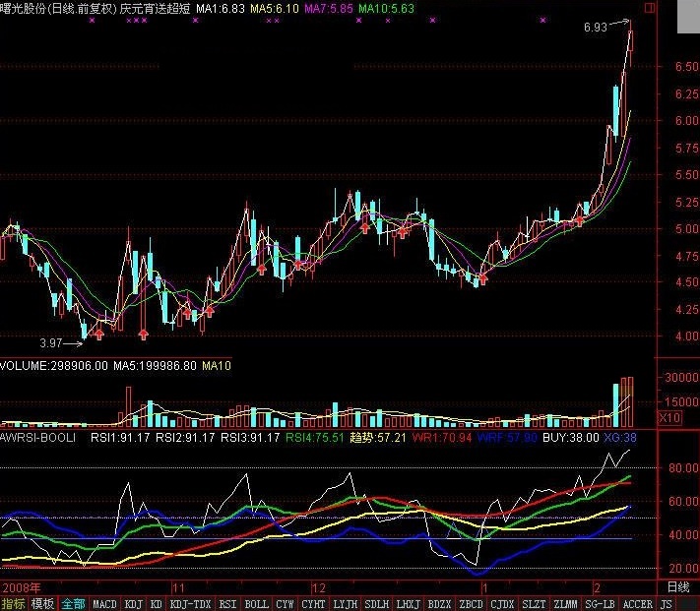Click the 6.93 high price label
The image size is (700, 611).
pos(596,28)
